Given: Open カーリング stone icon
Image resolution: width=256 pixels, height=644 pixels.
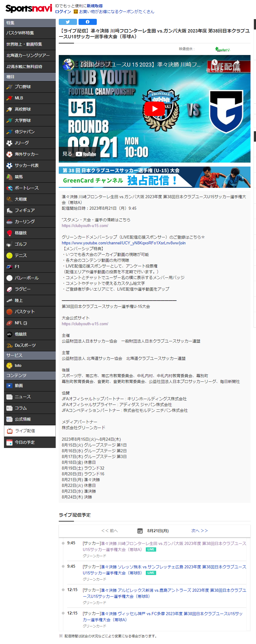Looking at the screenshot, I should pyautogui.click(x=9, y=222).
